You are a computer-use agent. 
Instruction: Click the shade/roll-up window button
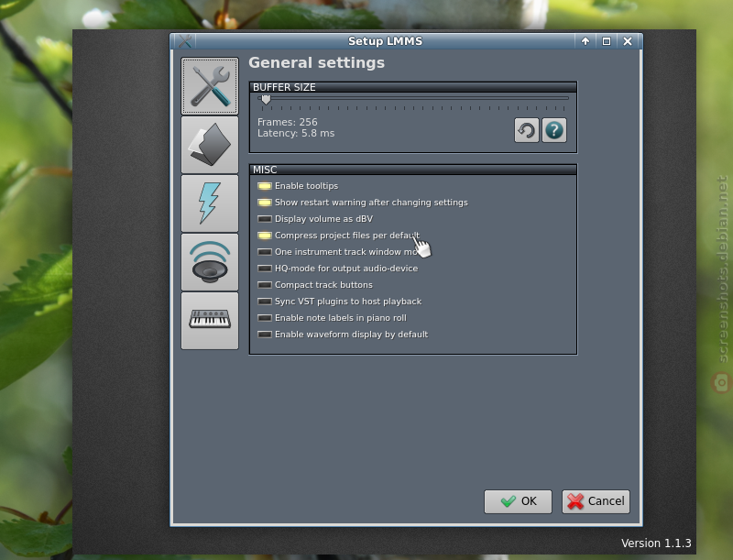585,41
